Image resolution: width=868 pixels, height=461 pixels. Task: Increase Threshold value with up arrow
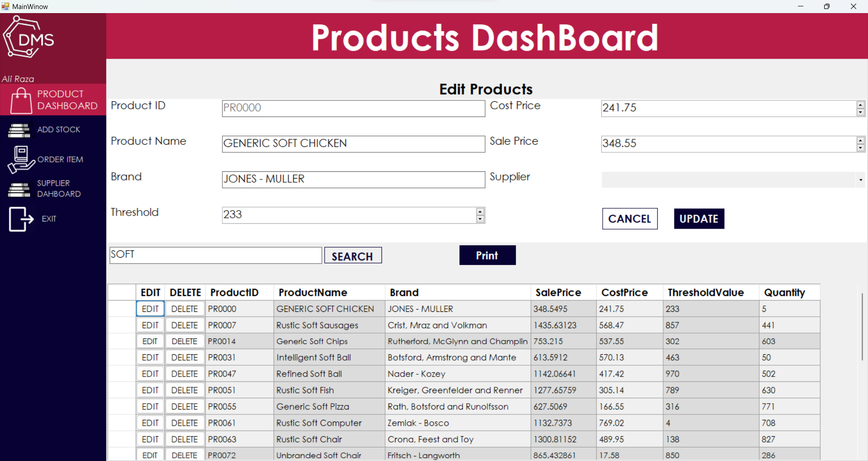(480, 212)
